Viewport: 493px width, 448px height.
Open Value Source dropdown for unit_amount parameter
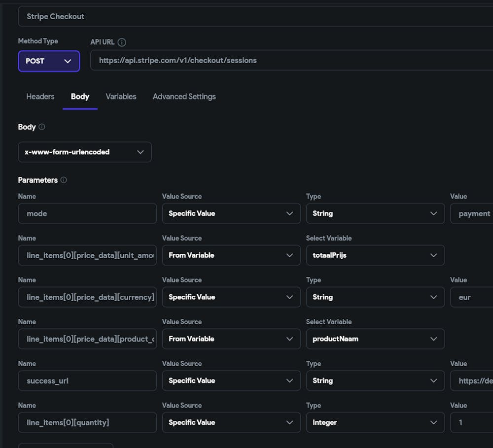231,255
